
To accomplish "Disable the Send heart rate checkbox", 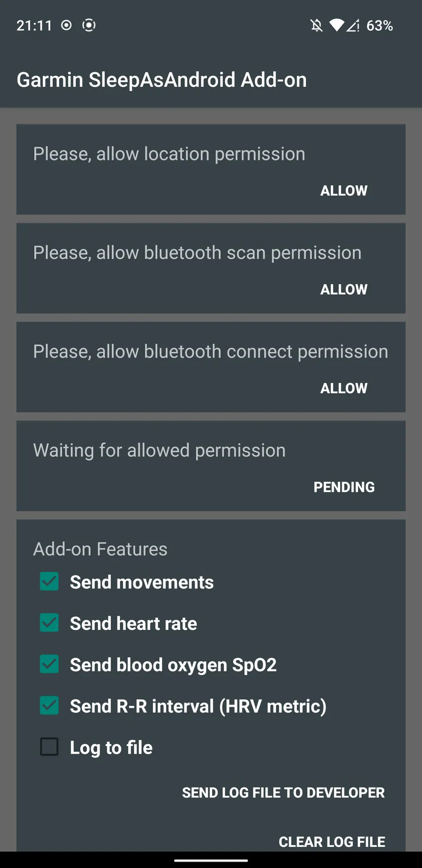I will coord(49,623).
